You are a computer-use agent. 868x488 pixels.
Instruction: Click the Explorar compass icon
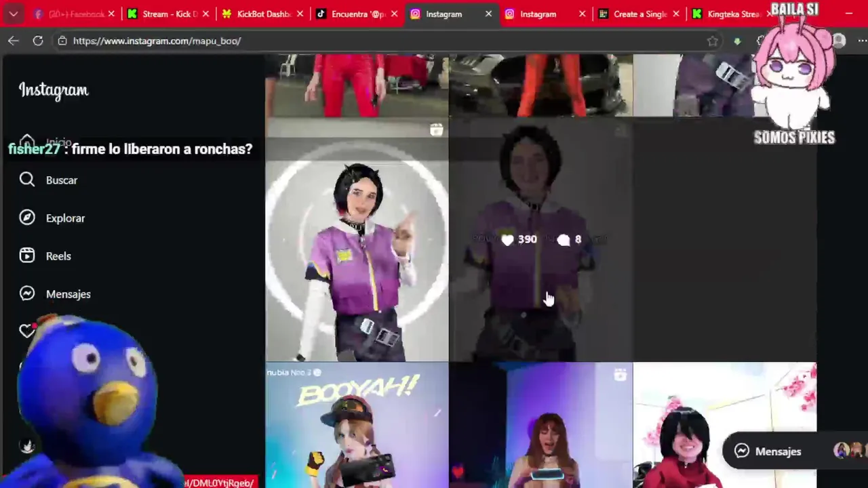27,218
